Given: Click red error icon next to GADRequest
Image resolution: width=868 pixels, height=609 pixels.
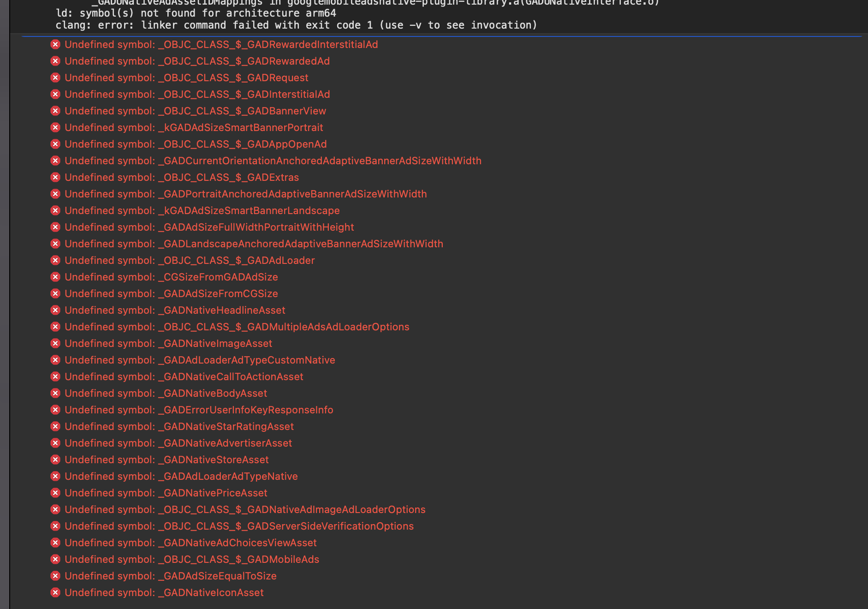Looking at the screenshot, I should (55, 78).
